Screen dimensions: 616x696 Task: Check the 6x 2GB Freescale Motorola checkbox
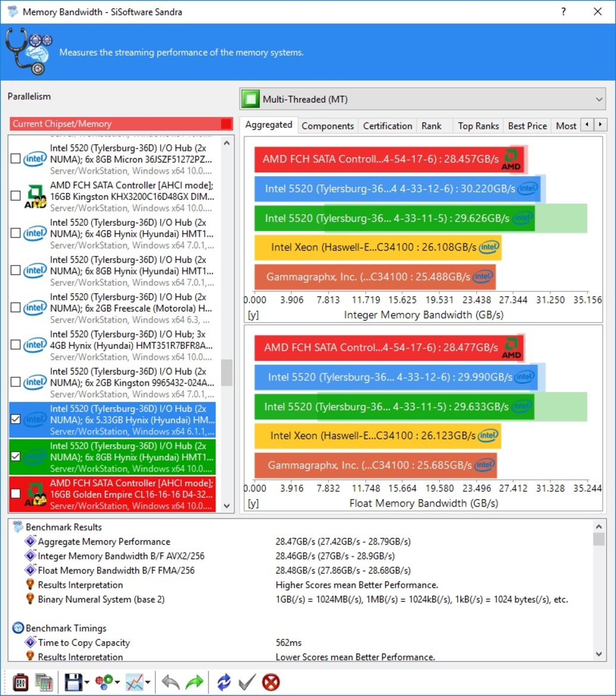[15, 308]
